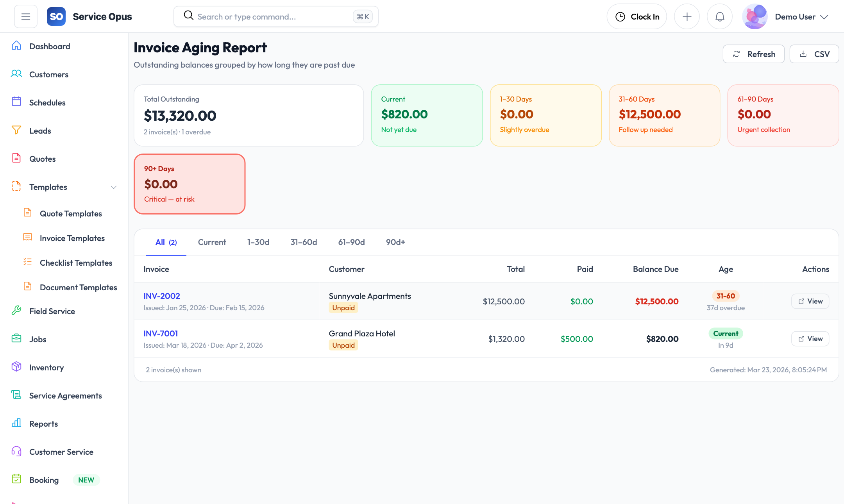844x504 pixels.
Task: Click the plus quick-add icon
Action: [687, 16]
